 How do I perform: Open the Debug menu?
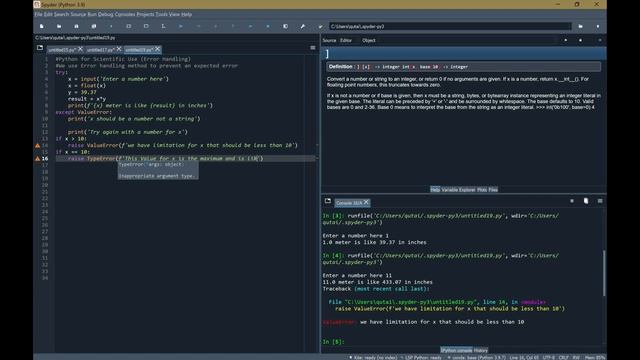[106, 14]
